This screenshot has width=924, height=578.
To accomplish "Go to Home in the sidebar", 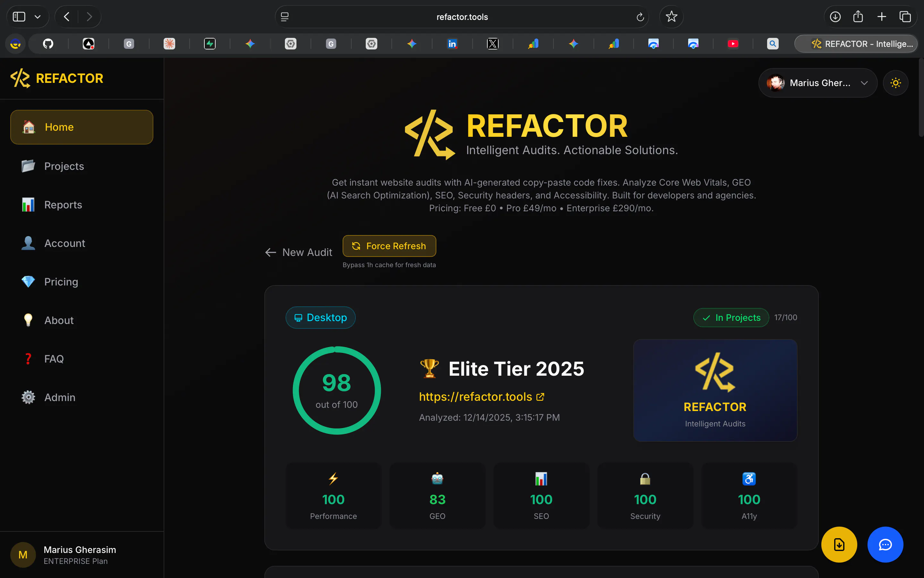I will (x=82, y=127).
